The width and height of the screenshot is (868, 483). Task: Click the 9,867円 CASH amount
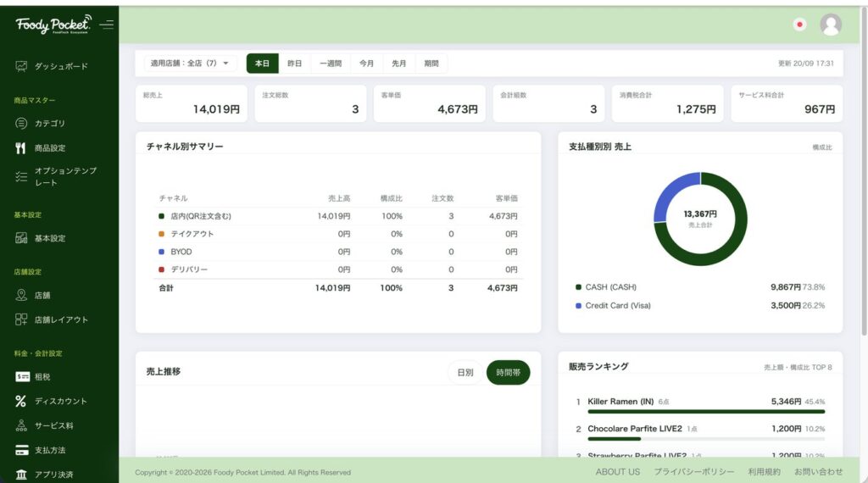tap(786, 287)
